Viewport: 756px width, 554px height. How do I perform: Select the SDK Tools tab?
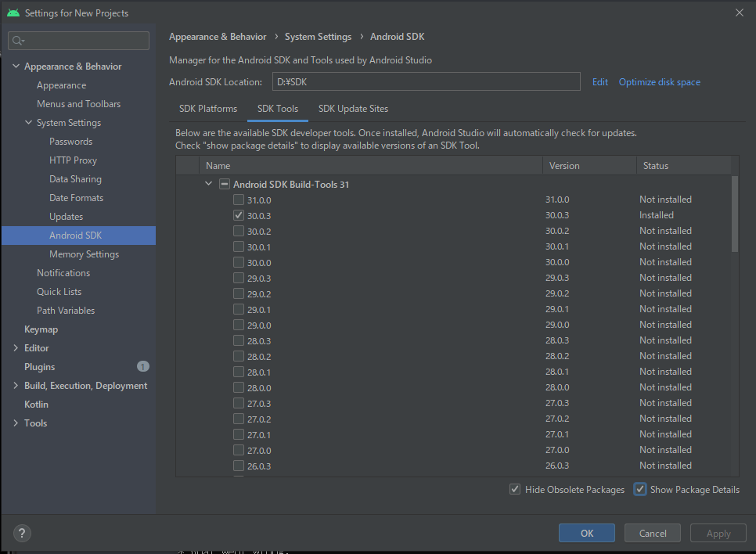coord(278,109)
